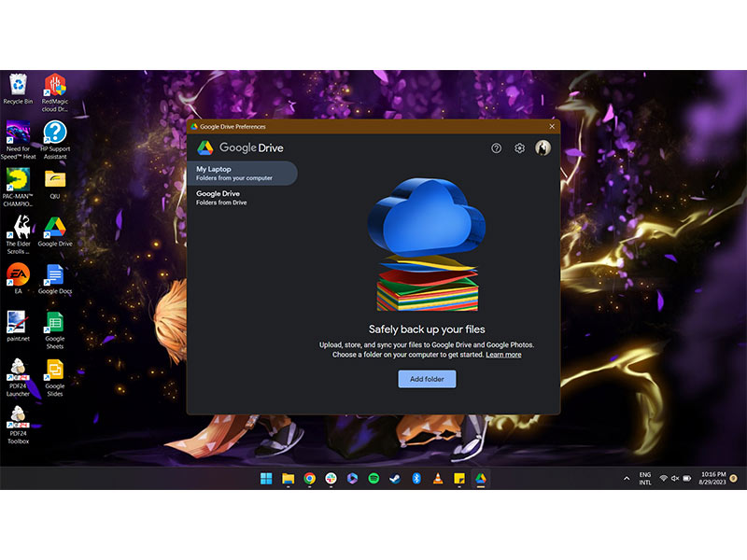
Task: Click the account profile avatar in Google Drive
Action: pos(543,147)
